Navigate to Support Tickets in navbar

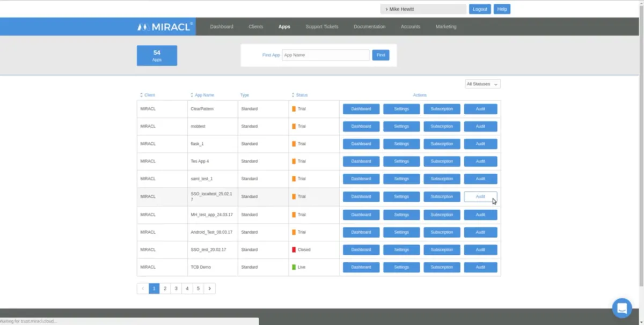[x=322, y=26]
